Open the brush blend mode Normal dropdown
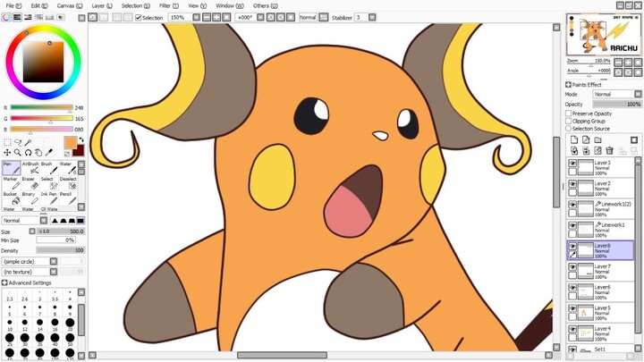 44,221
